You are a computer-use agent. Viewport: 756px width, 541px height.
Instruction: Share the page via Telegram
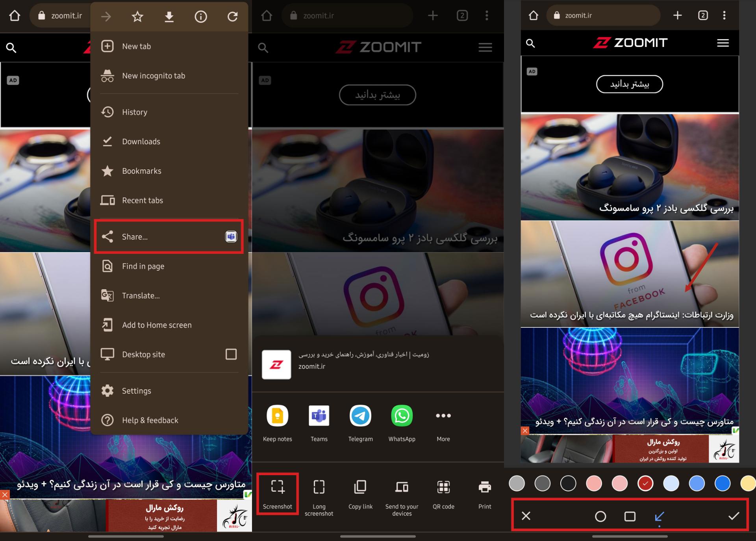point(360,416)
